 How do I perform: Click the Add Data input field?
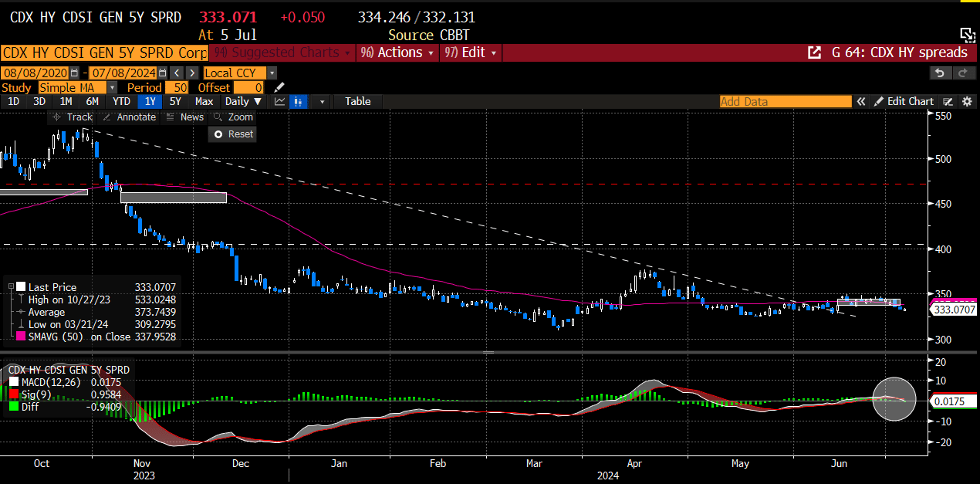pos(785,102)
